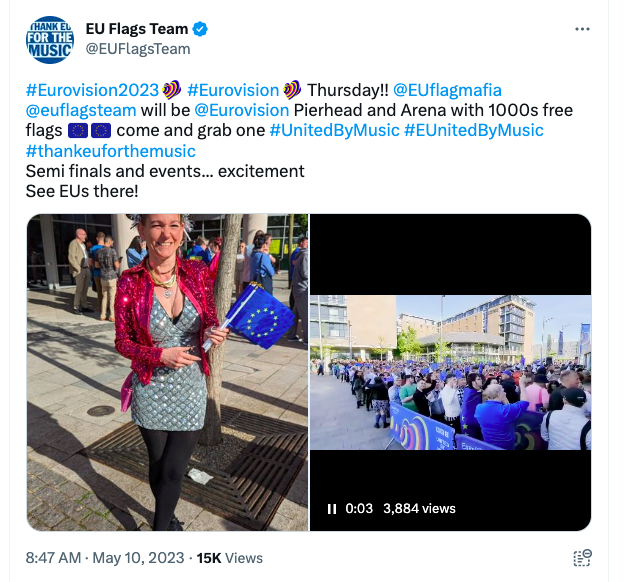Click the 8:47 AM May 10, 2023 timestamp

105,558
